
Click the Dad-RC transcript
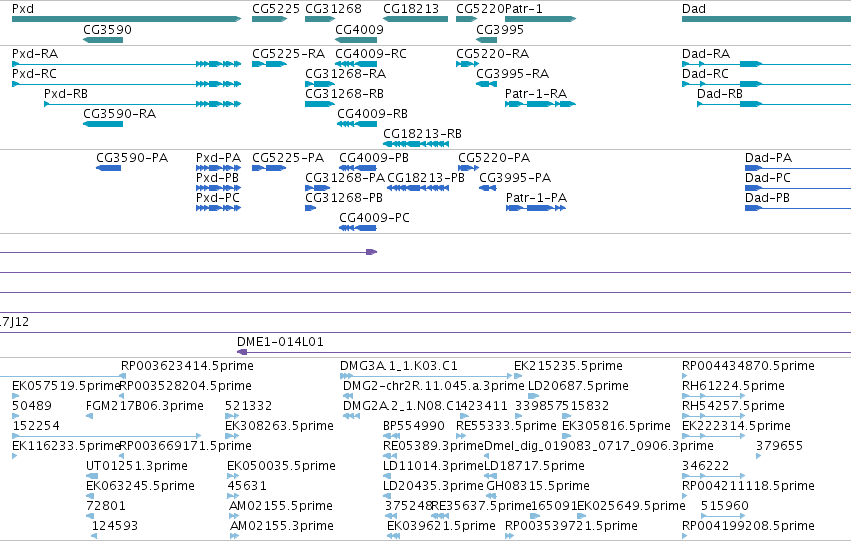tap(705, 74)
